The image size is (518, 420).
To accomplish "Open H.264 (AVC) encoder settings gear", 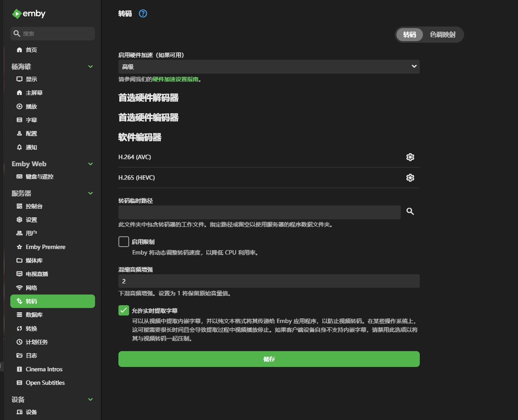I will pos(410,157).
